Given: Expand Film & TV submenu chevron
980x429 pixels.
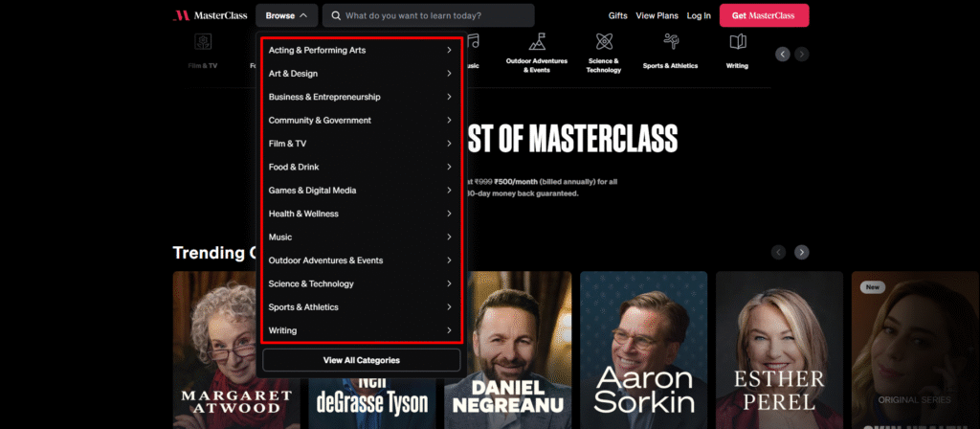Looking at the screenshot, I should 449,144.
